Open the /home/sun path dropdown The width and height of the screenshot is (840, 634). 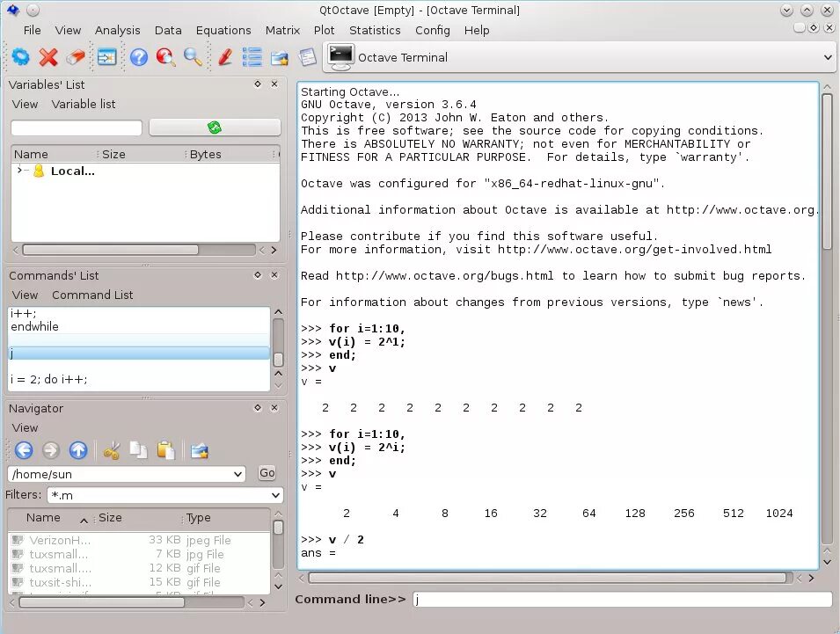pos(237,474)
